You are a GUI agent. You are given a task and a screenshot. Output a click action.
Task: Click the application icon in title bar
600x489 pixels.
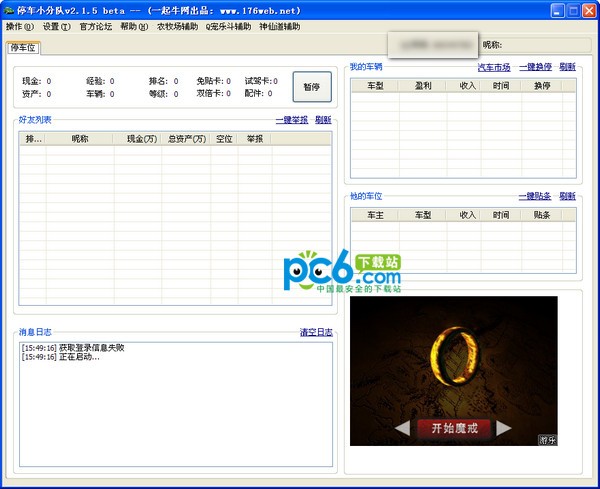coord(8,10)
